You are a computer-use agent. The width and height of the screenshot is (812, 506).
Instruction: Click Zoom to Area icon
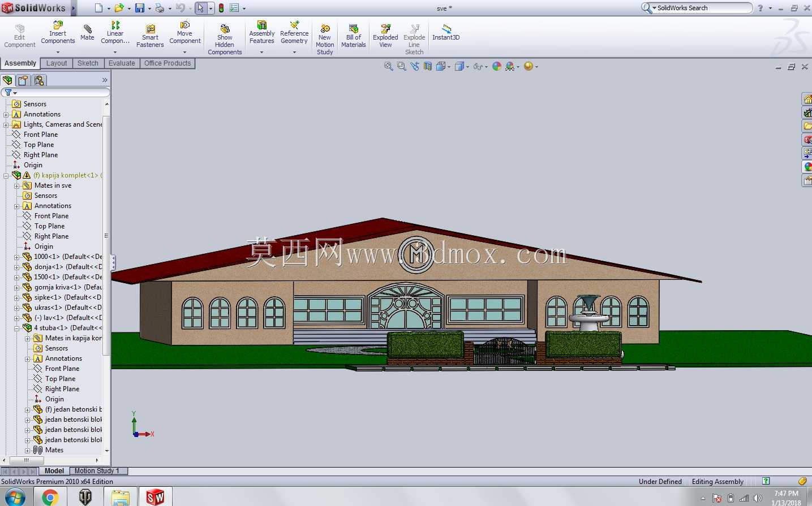[401, 66]
